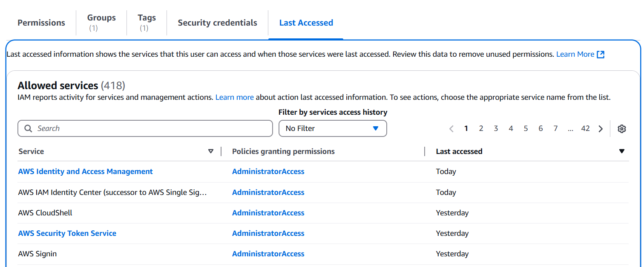The width and height of the screenshot is (644, 267).
Task: Click the magnifier icon in search box
Action: click(29, 129)
